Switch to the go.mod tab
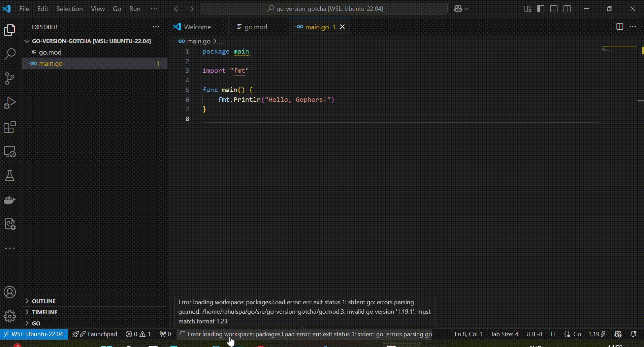This screenshot has width=644, height=347. click(x=255, y=27)
